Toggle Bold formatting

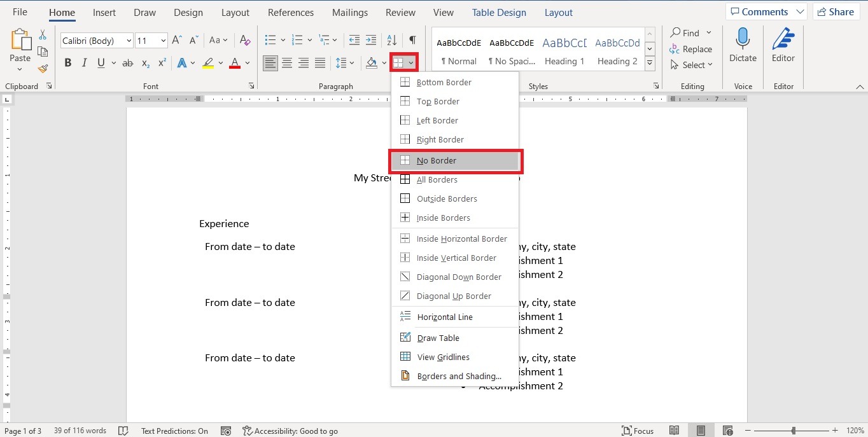67,63
